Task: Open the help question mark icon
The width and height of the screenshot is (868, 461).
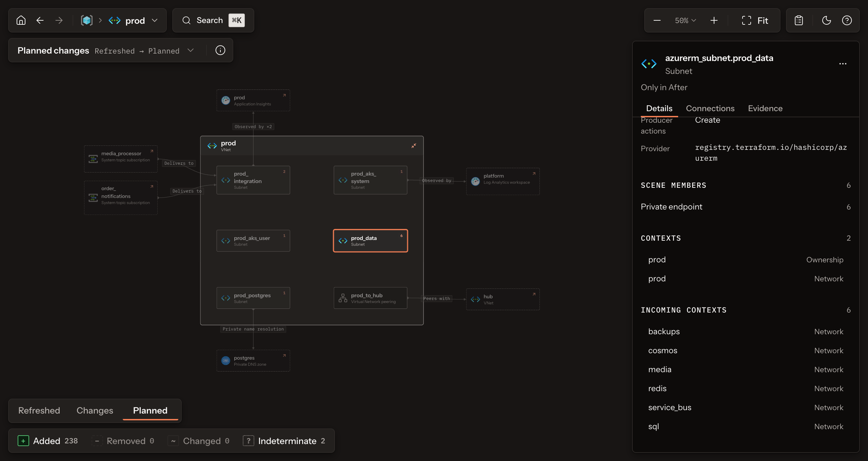Action: click(847, 20)
